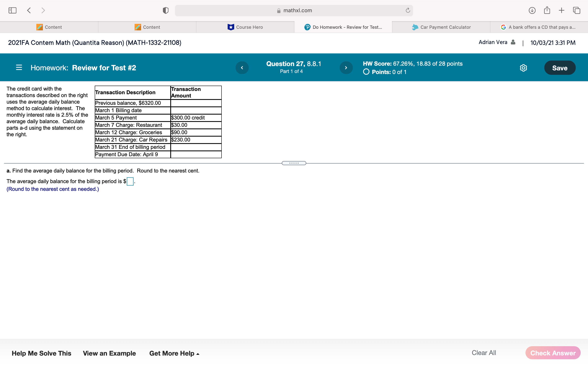Switch to Car Payment Calculator tab

tap(441, 27)
